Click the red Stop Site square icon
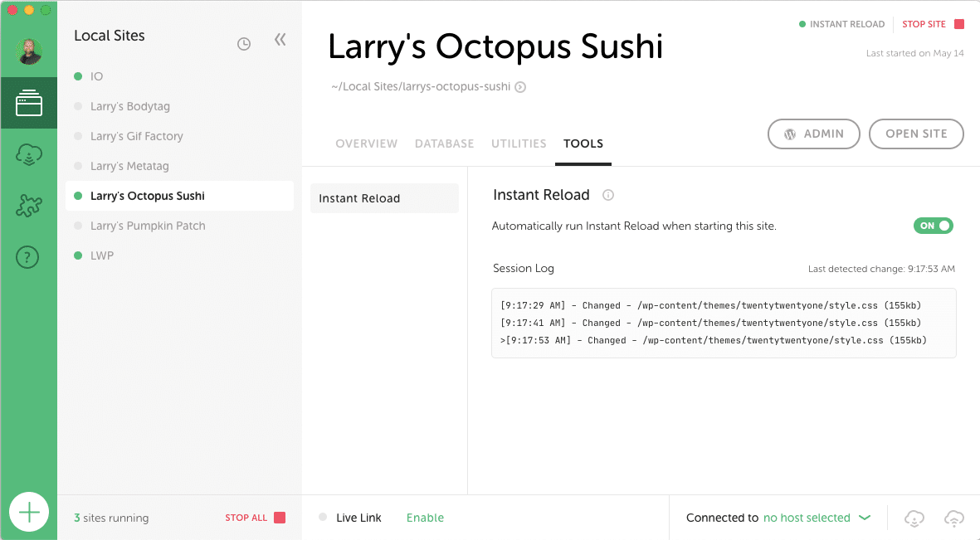980x540 pixels. pyautogui.click(x=959, y=24)
